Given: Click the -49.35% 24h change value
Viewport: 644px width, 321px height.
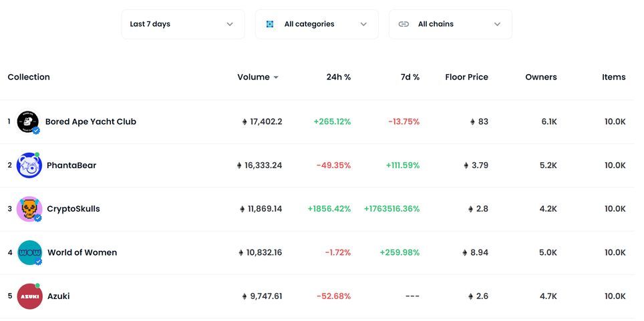Looking at the screenshot, I should point(333,166).
